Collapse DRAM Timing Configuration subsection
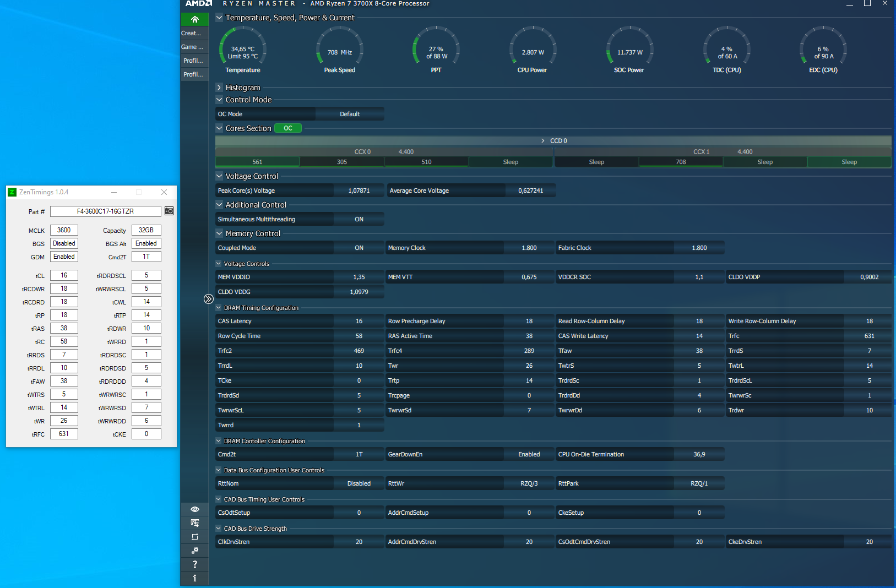 [x=219, y=308]
